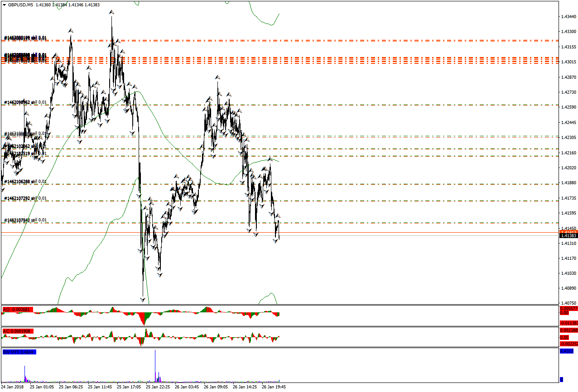Click the current price tag 1.41383
This screenshot has width=578, height=392.
(568, 235)
